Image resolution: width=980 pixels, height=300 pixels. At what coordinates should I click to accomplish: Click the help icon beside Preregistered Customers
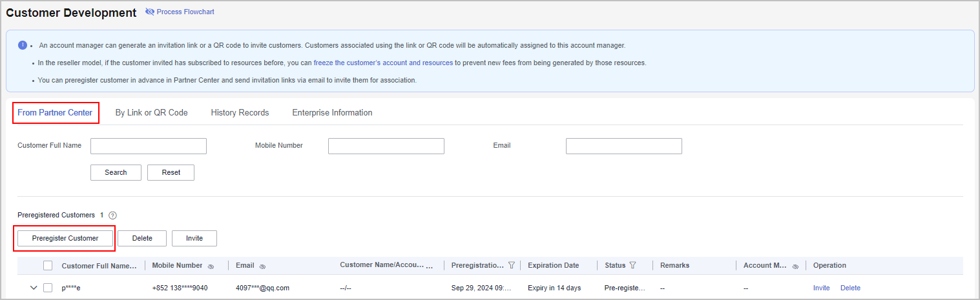click(112, 215)
